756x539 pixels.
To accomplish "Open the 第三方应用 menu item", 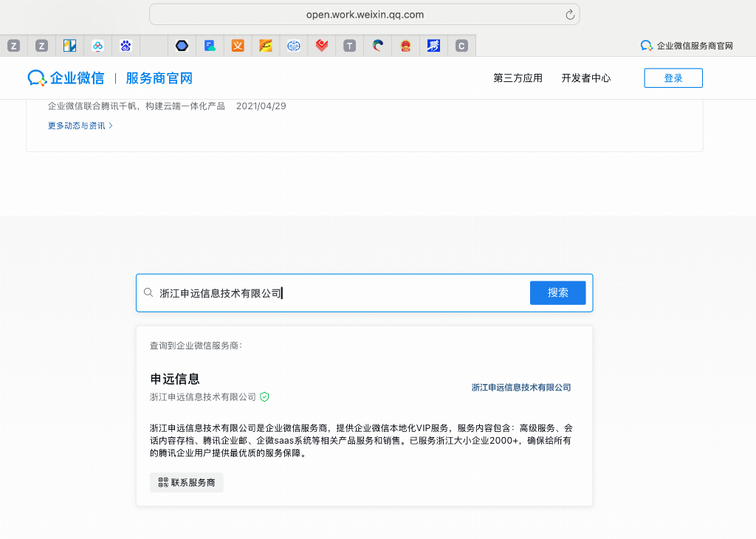I will 518,78.
